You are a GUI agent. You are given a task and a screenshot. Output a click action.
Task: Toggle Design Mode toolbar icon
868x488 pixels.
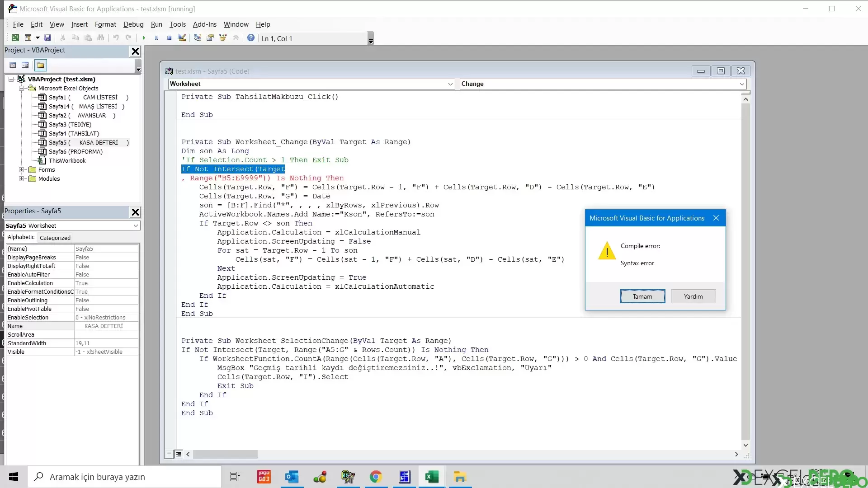[x=182, y=38]
